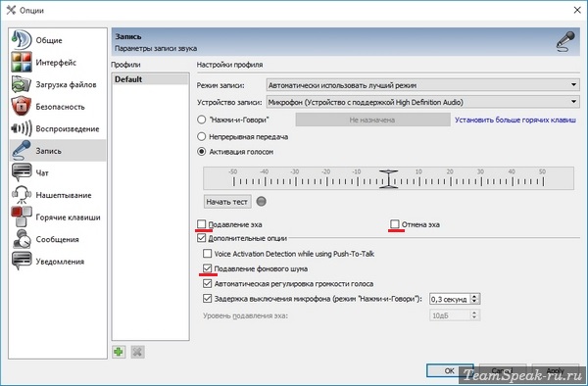This screenshot has height=386, width=588.
Task: Enable Отмена эха checkbox
Action: pos(395,224)
